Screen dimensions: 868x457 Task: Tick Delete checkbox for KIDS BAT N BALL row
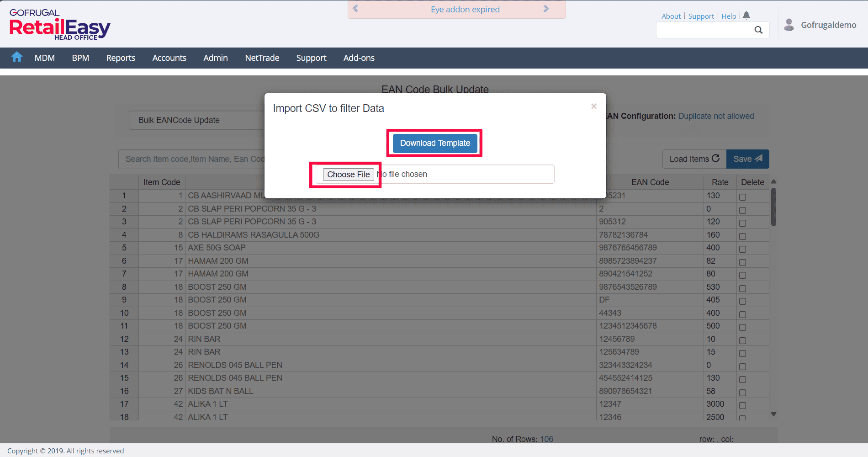coord(743,393)
